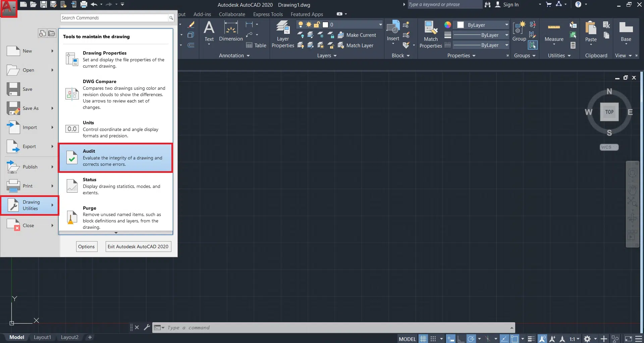Viewport: 644px width, 343px height.
Task: Click the Group objects icon
Action: pyautogui.click(x=519, y=31)
